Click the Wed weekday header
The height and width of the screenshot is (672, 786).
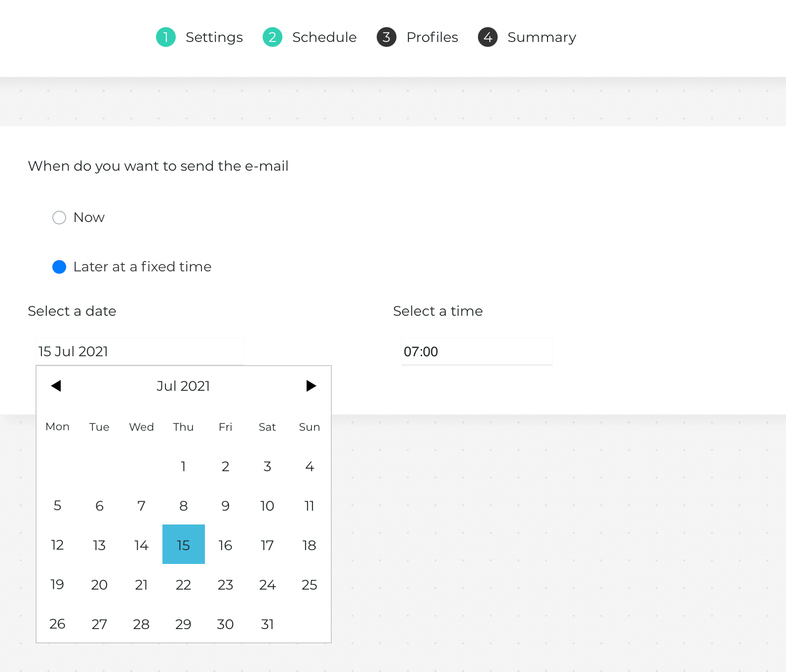(141, 427)
